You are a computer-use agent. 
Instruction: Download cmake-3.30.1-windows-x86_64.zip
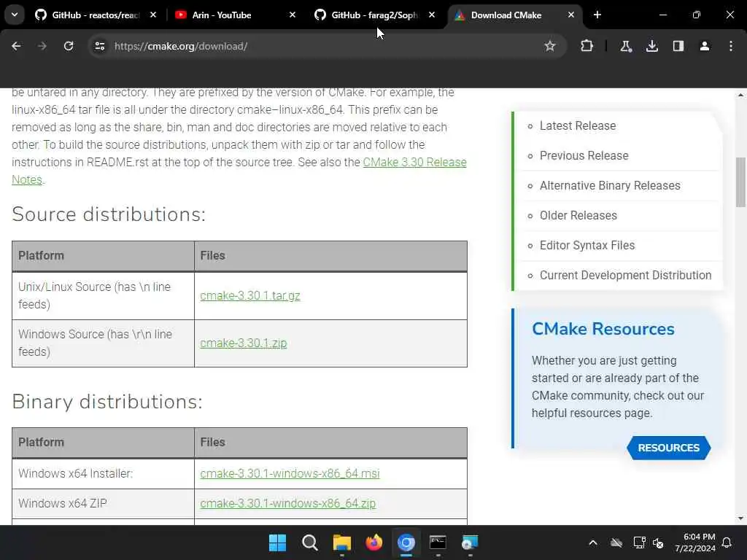287,503
